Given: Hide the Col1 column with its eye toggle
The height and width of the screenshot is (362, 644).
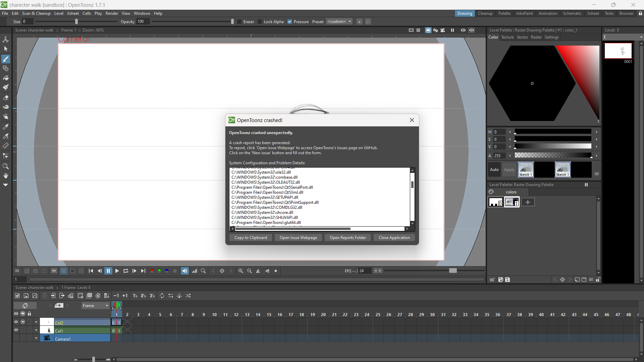Looking at the screenshot, I should [x=16, y=330].
